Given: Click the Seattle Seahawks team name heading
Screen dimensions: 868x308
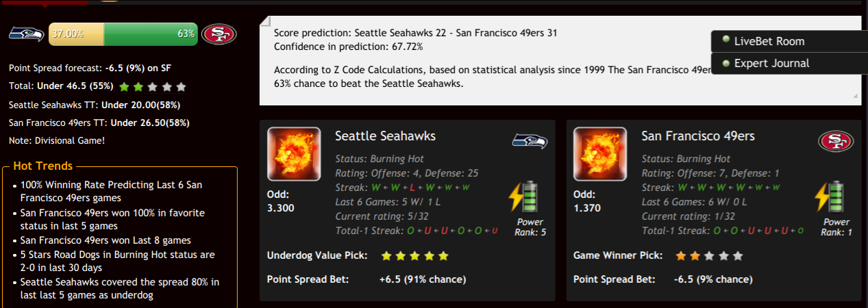Looking at the screenshot, I should [x=385, y=136].
